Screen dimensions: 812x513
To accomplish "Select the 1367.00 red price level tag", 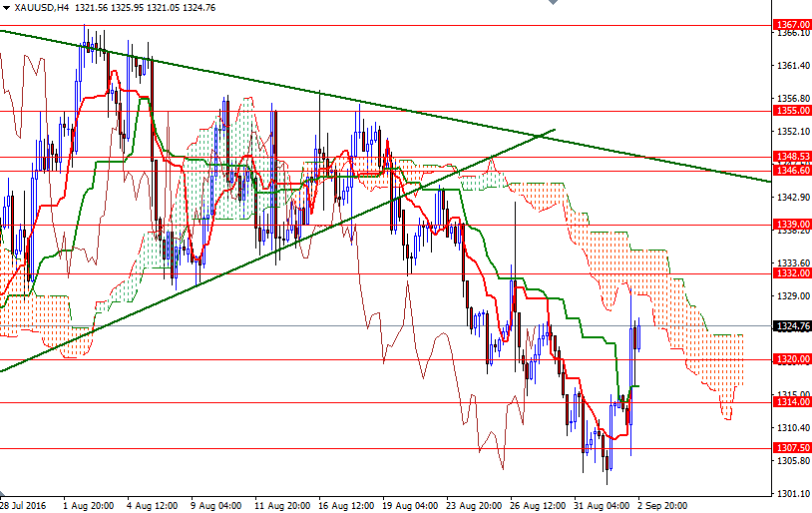I will coord(790,25).
